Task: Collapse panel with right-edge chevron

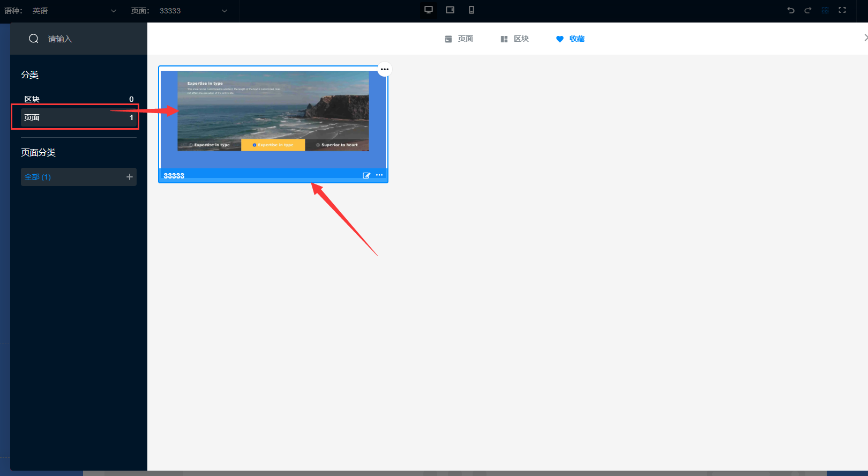Action: (x=865, y=38)
